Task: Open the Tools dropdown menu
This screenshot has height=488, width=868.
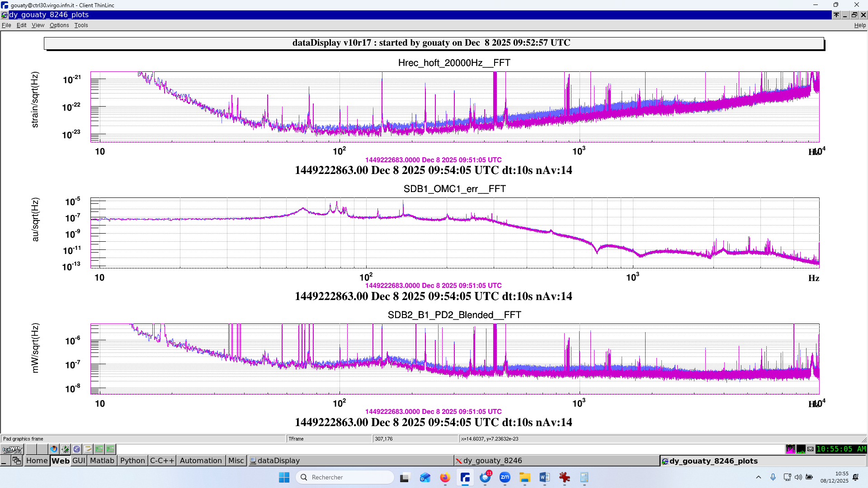Action: [x=81, y=25]
